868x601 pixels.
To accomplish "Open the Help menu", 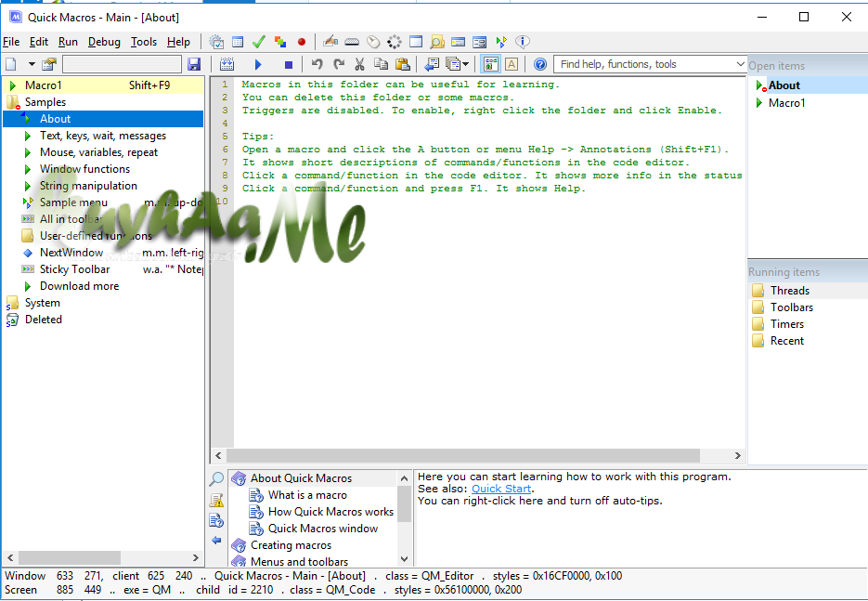I will 178,42.
